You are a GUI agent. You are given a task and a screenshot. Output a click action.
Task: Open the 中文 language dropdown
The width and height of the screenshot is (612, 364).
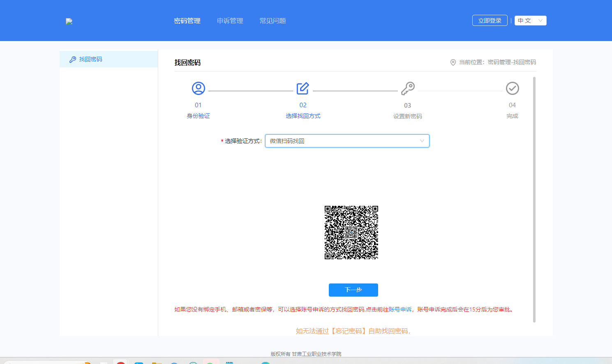point(530,21)
